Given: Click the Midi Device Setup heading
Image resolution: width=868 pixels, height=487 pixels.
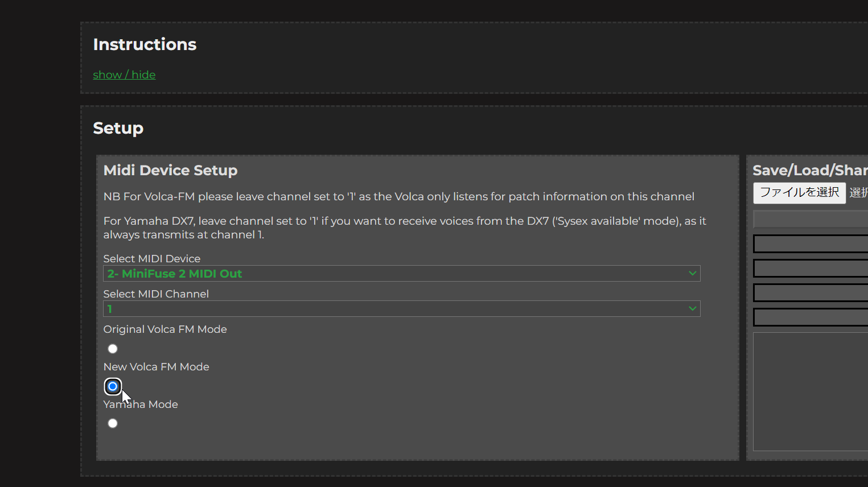Looking at the screenshot, I should point(170,170).
